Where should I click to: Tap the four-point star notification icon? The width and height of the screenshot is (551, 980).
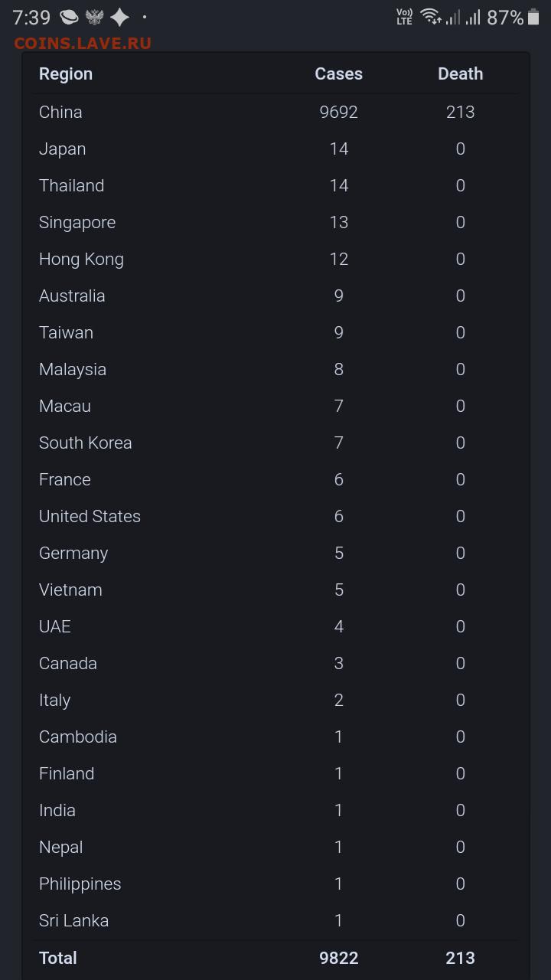119,17
